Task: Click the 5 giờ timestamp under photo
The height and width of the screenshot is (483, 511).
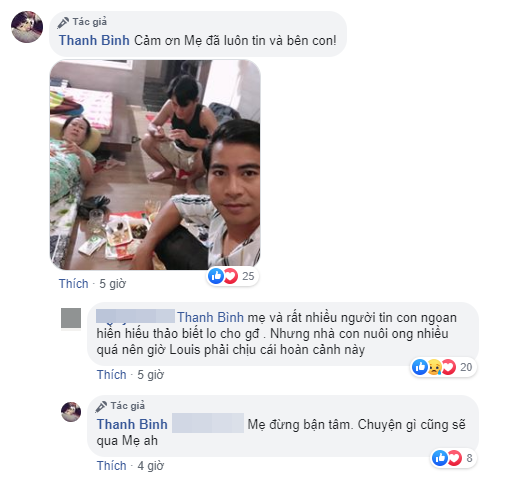Action: click(x=113, y=284)
